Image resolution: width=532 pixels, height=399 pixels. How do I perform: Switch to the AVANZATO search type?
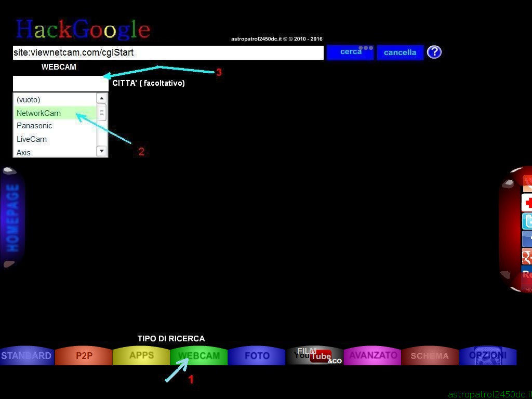click(372, 355)
